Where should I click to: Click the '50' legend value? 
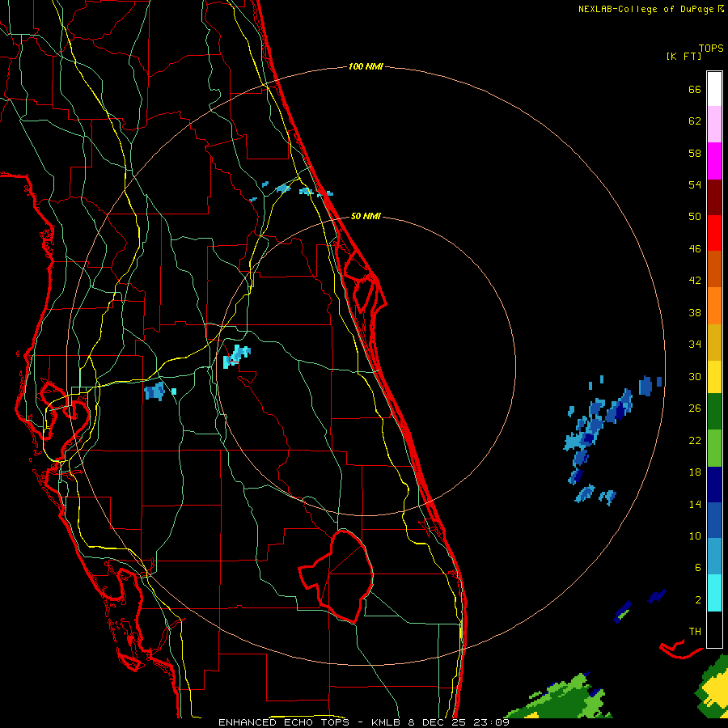point(695,217)
